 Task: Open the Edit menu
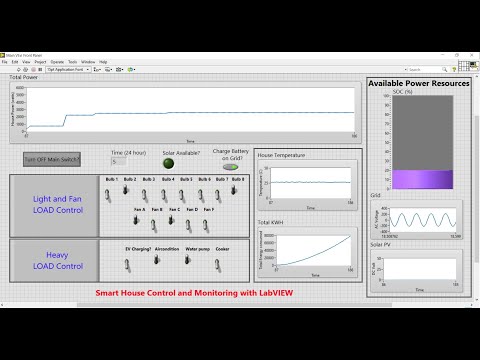click(x=15, y=62)
